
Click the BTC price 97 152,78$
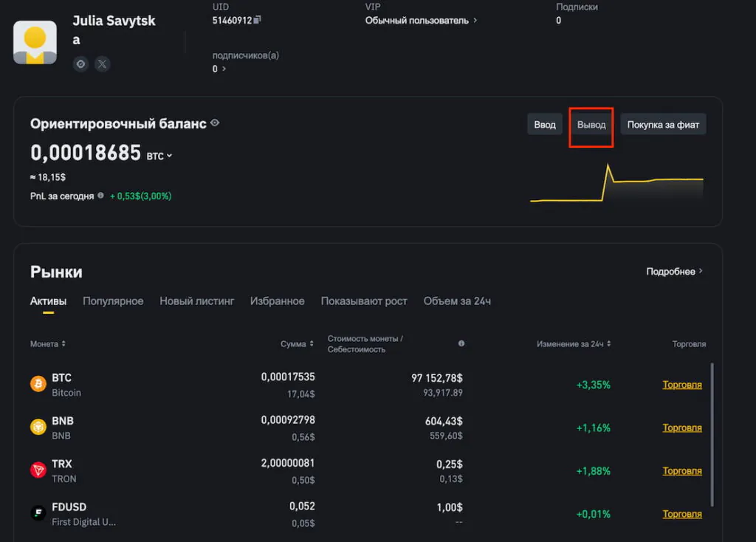437,378
